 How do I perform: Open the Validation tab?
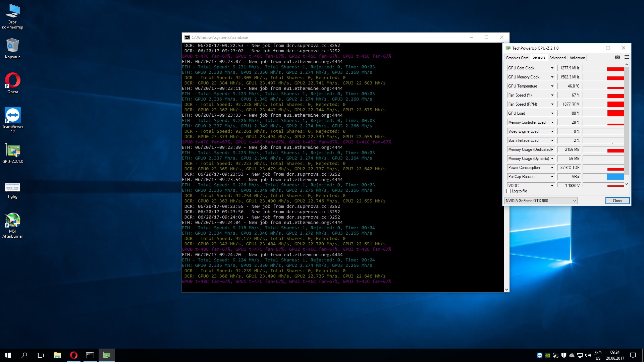pyautogui.click(x=577, y=58)
